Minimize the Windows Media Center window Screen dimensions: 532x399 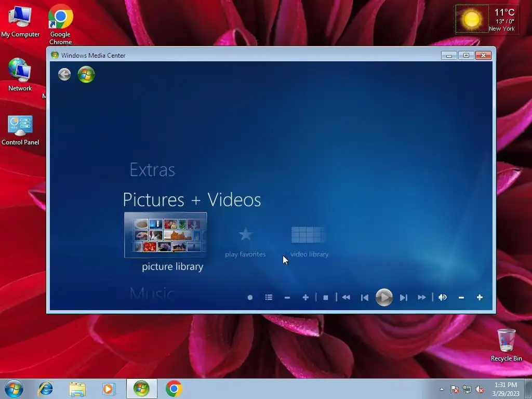tap(449, 55)
